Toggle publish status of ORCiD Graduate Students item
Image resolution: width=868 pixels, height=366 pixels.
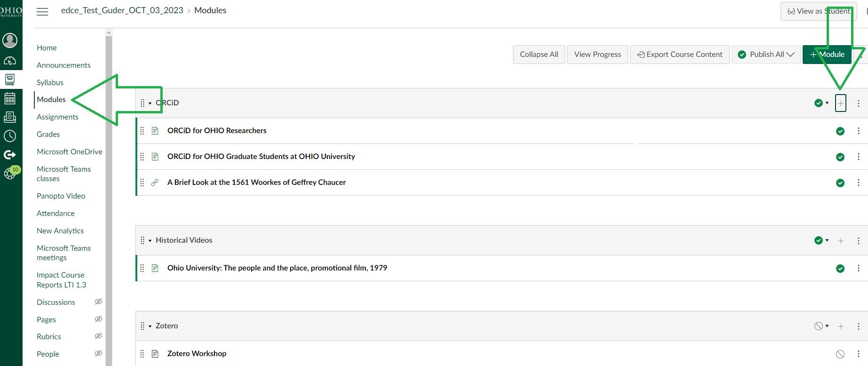tap(840, 157)
